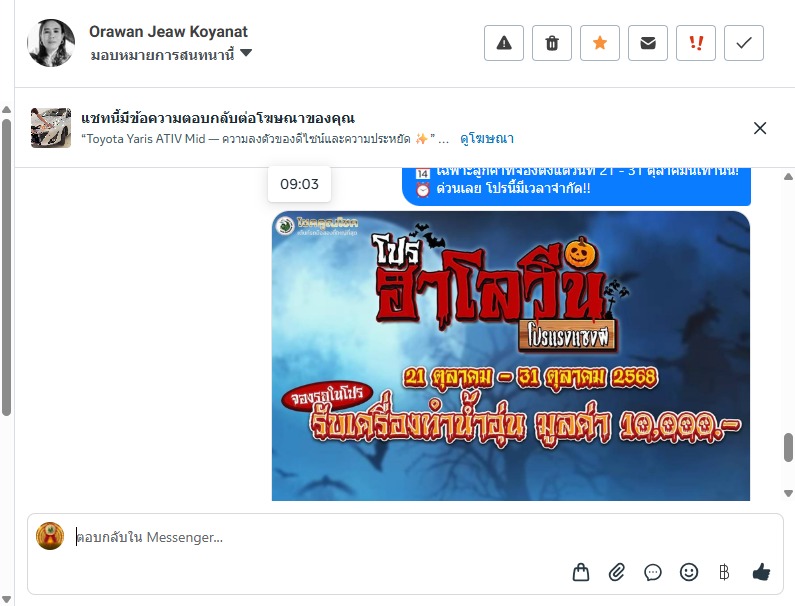Click the spam warning triangle icon

504,43
